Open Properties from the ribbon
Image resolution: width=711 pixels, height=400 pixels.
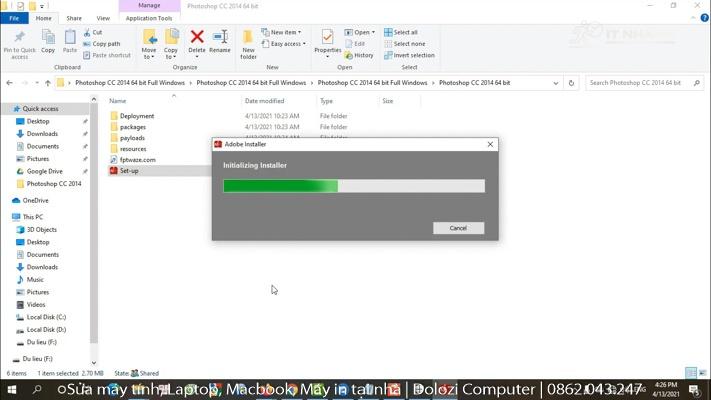pos(327,41)
